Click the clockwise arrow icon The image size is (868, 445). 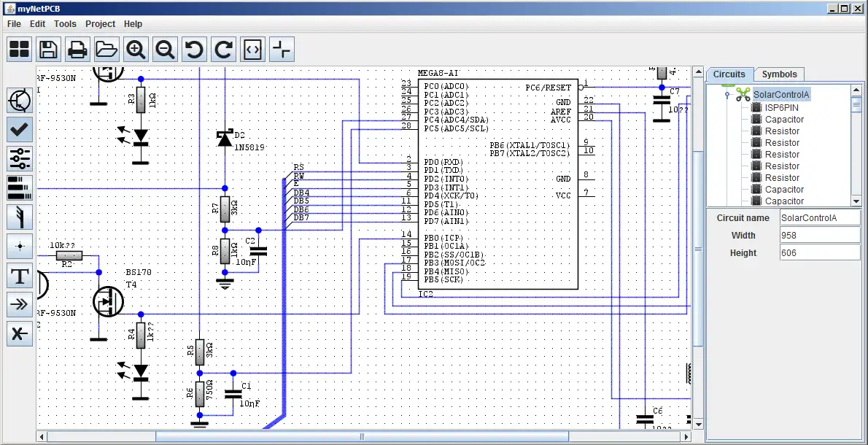(224, 50)
